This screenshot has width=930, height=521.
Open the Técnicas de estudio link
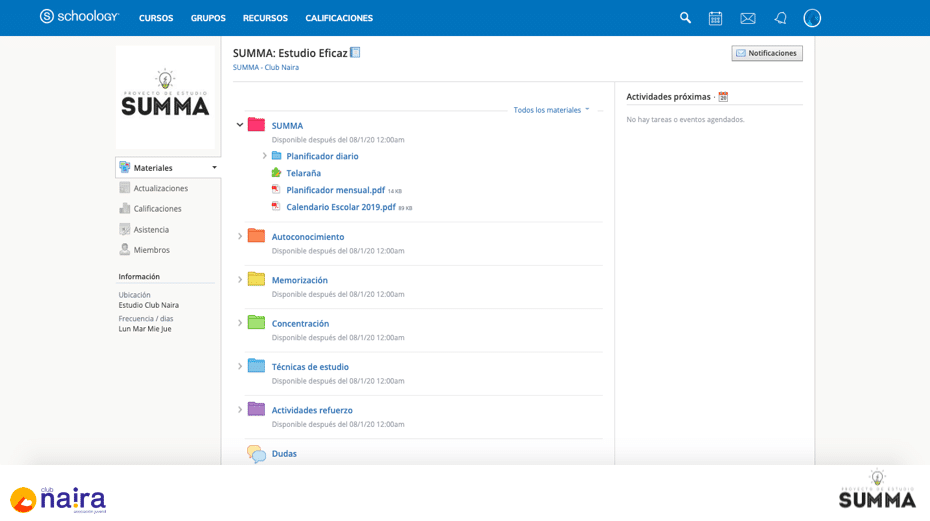pos(310,367)
